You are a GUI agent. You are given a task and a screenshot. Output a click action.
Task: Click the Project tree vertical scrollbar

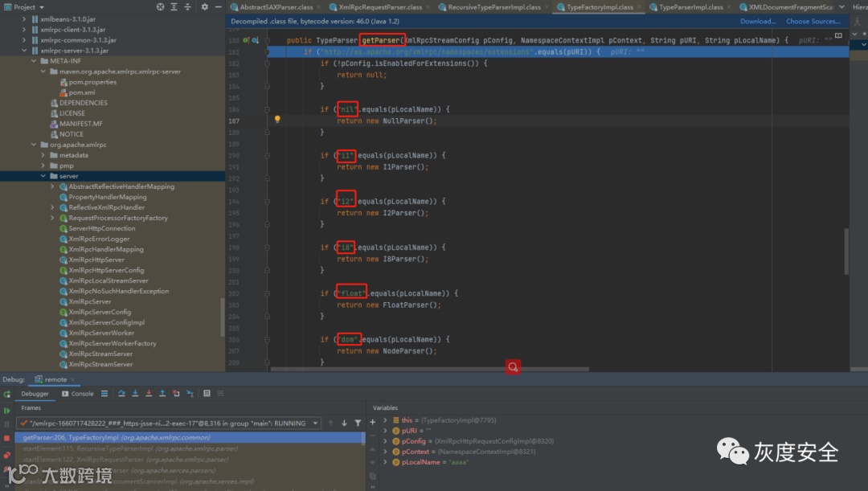pos(223,317)
